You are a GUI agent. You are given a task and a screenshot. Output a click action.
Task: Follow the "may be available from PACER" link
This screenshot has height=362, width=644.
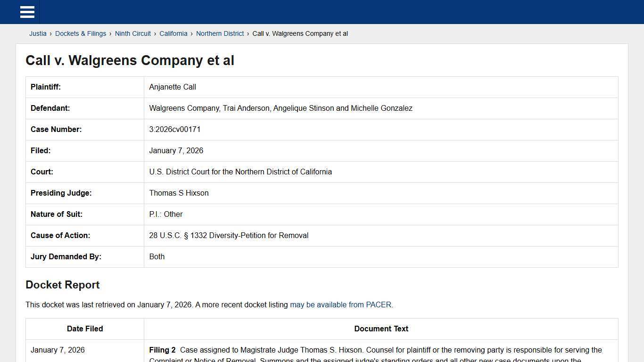[x=341, y=304]
